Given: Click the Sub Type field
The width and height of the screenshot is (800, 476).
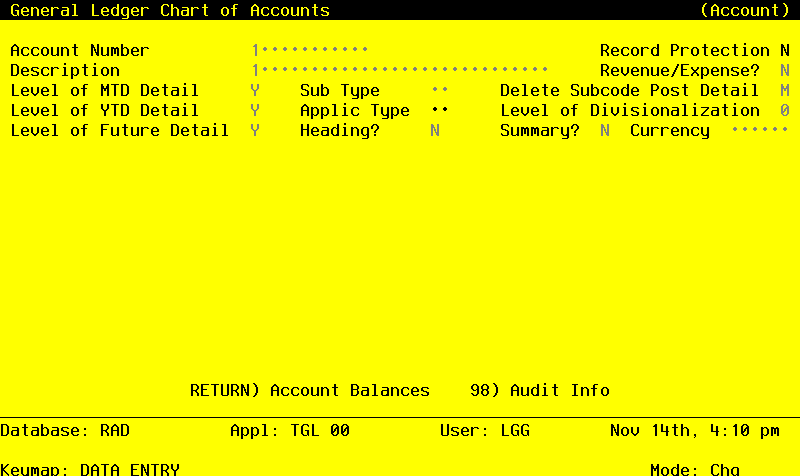Looking at the screenshot, I should [x=440, y=90].
